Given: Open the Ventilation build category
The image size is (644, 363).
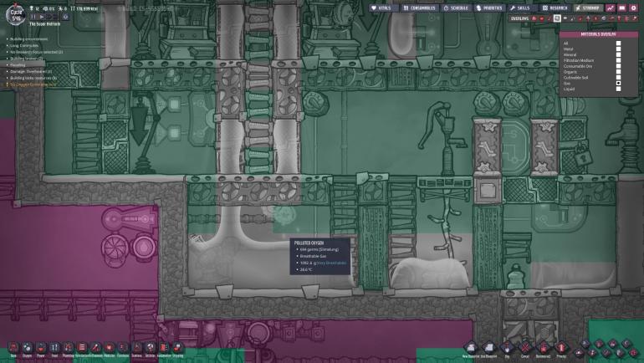Looking at the screenshot, I should click(82, 347).
